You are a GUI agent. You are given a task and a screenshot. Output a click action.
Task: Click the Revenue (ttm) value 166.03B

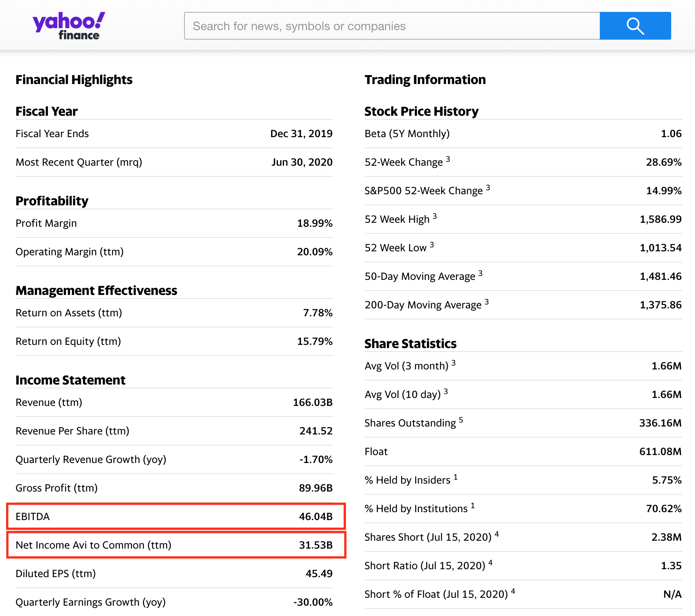(313, 402)
